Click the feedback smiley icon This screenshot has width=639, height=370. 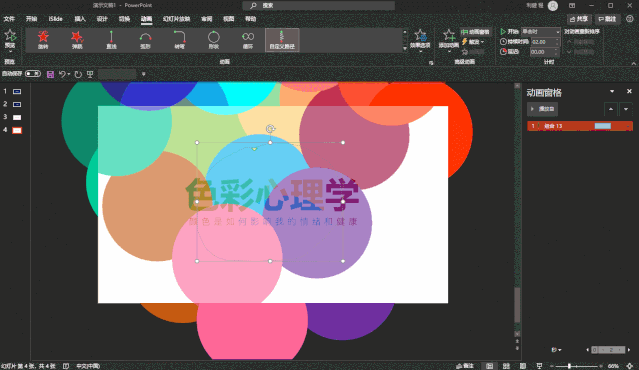tap(630, 19)
